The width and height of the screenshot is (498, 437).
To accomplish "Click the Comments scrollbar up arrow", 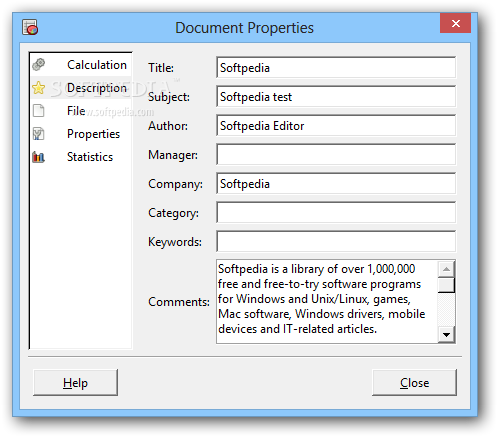I will point(447,269).
